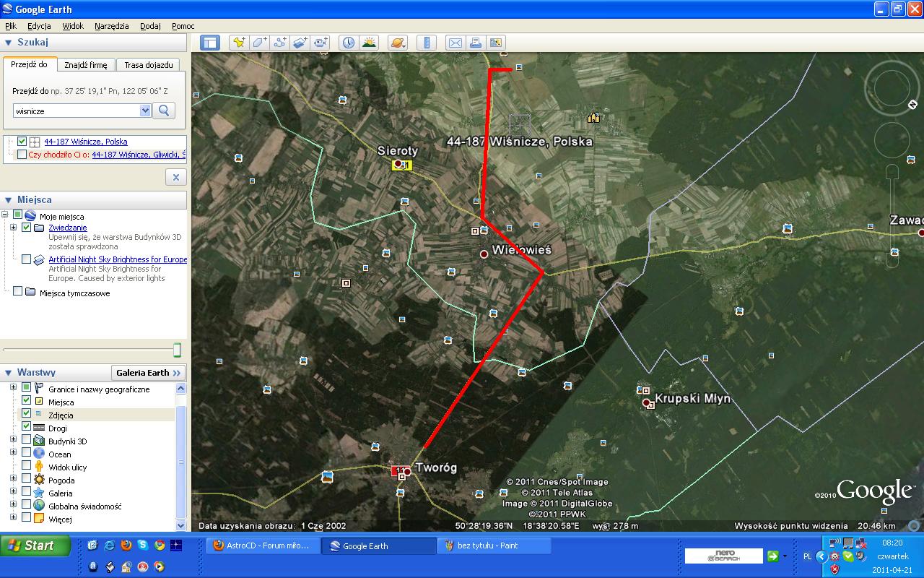Expand the Budynki 3D tree node

click(x=13, y=439)
